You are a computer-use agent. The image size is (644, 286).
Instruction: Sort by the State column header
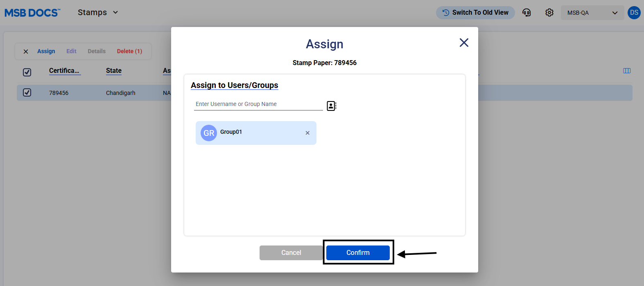[x=114, y=71]
